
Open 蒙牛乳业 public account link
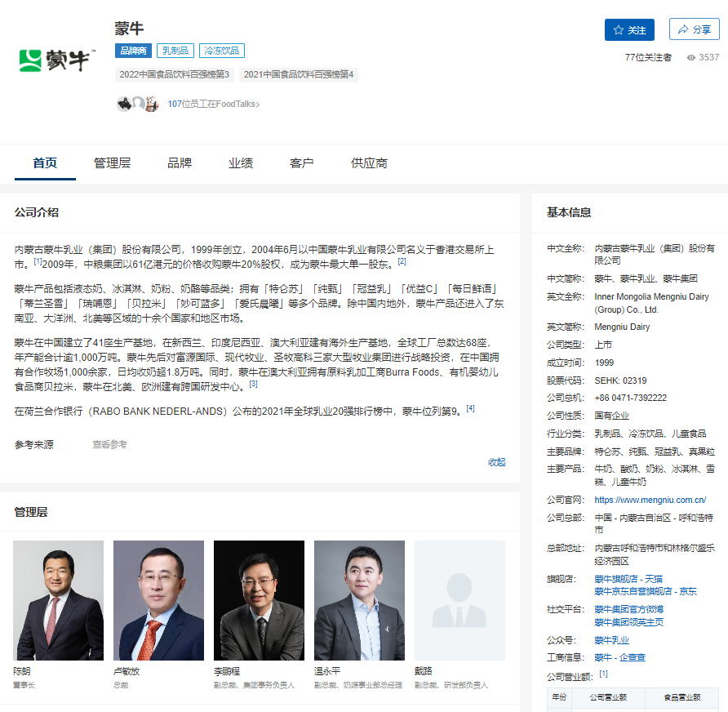tap(611, 640)
